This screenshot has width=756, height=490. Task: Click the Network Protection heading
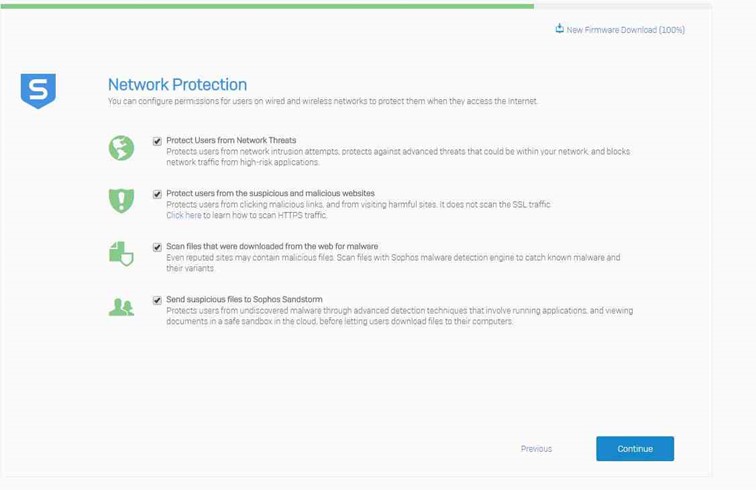(177, 85)
